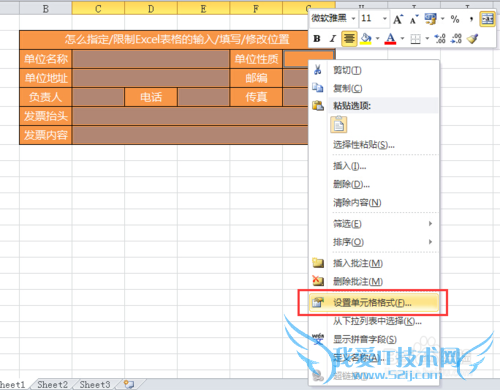Open the font name dropdown 微软雅黑
The width and height of the screenshot is (500, 390).
(x=353, y=18)
